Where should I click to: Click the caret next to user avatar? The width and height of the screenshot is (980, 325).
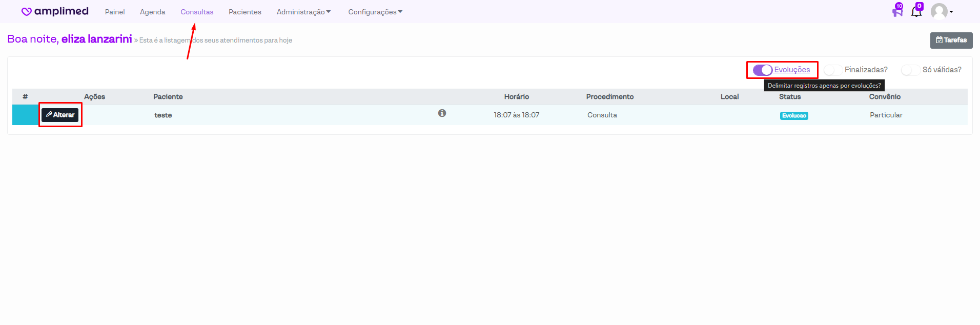click(951, 12)
